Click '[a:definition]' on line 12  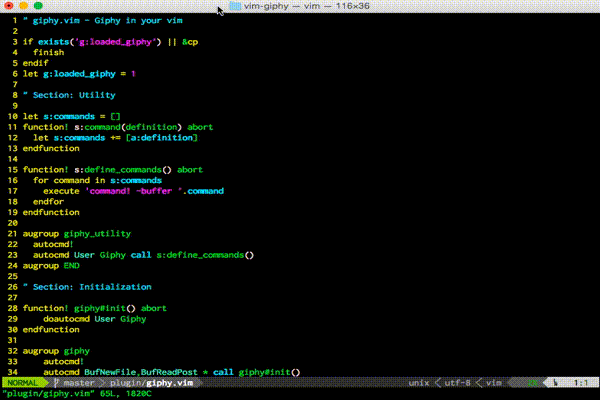[x=162, y=138]
